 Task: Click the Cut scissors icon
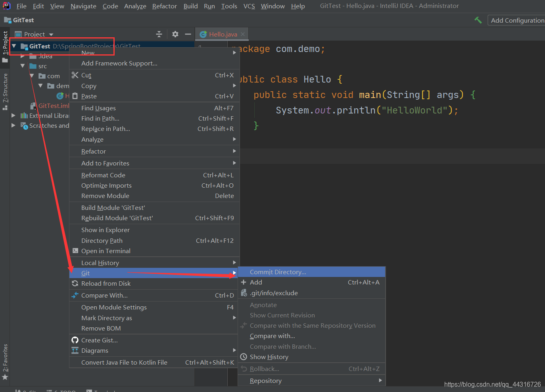pos(75,75)
